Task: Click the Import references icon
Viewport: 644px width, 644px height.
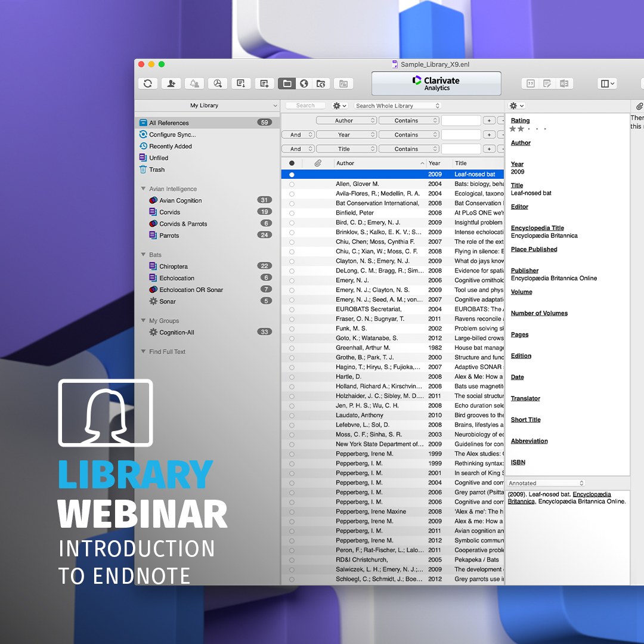Action: pos(241,83)
